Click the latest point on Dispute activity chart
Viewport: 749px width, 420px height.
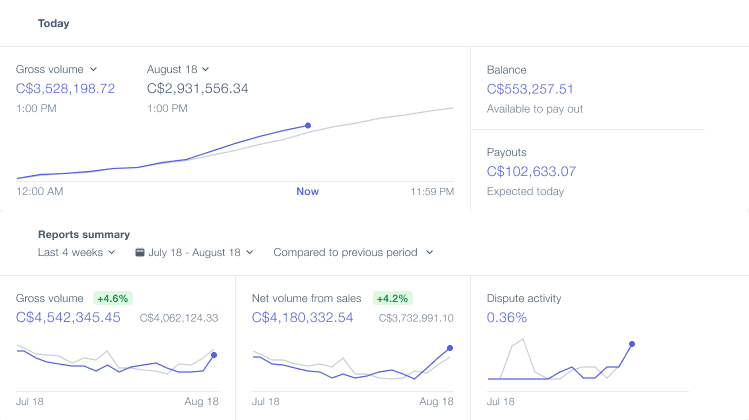point(632,344)
